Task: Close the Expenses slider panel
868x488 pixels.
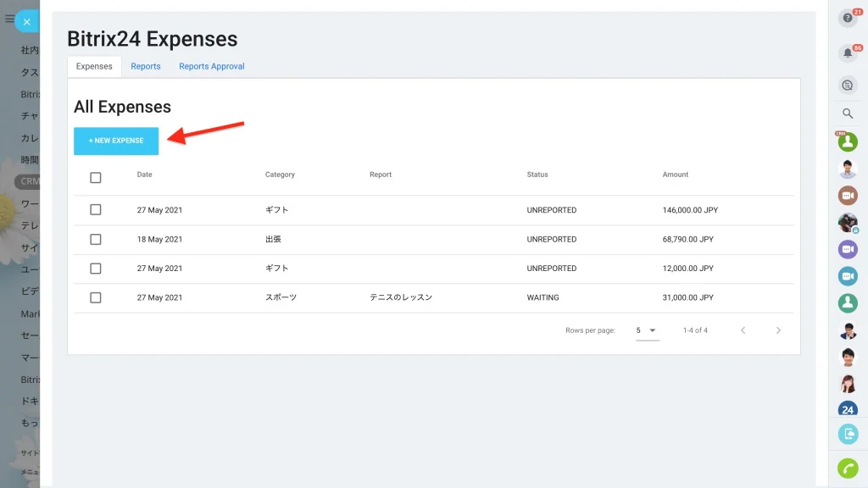Action: pos(26,22)
